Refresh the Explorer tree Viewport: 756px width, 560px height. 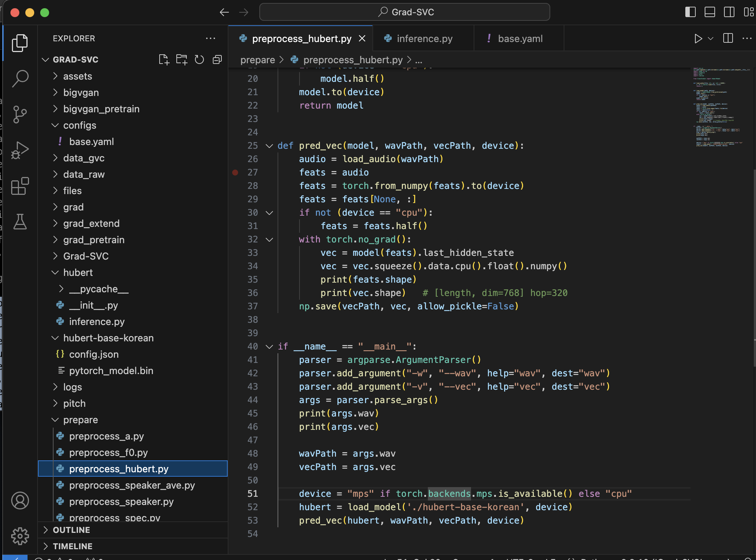tap(199, 59)
